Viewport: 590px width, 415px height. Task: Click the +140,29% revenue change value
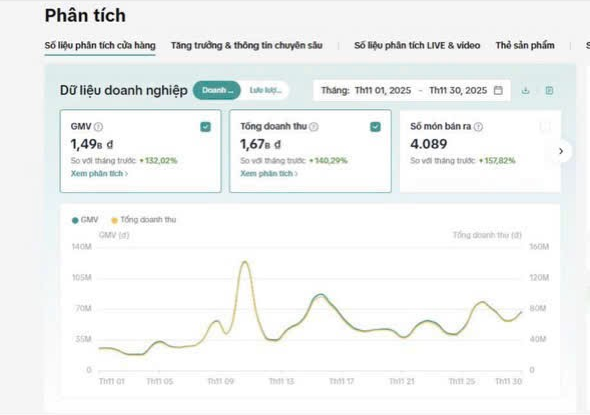pos(328,161)
